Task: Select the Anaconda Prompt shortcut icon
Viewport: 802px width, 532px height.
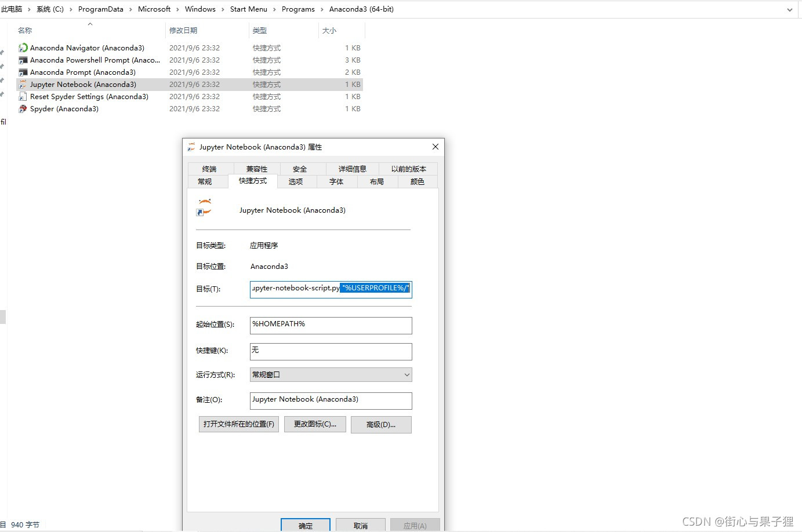Action: tap(23, 72)
